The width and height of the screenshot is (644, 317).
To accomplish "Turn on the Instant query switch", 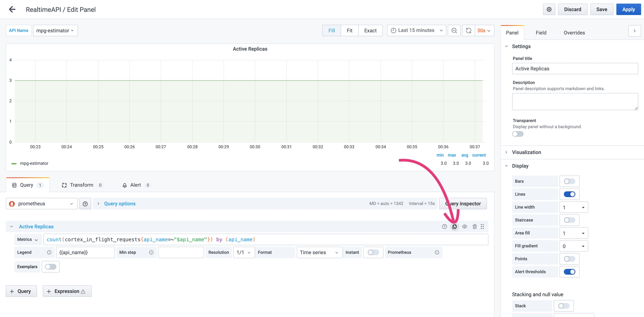I will pos(373,252).
